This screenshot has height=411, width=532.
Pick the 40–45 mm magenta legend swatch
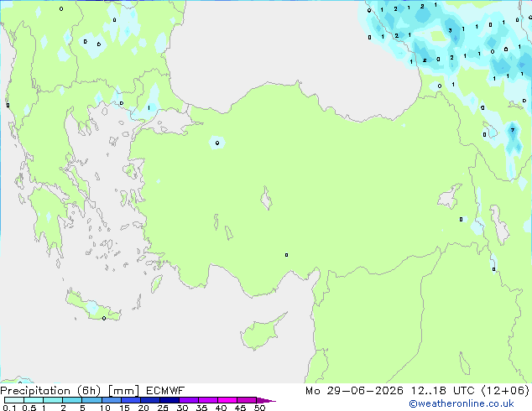pos(227,400)
